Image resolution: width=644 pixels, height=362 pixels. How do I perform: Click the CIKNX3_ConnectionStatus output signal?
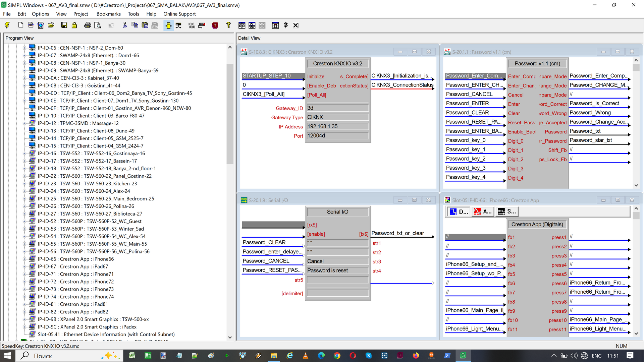point(402,85)
